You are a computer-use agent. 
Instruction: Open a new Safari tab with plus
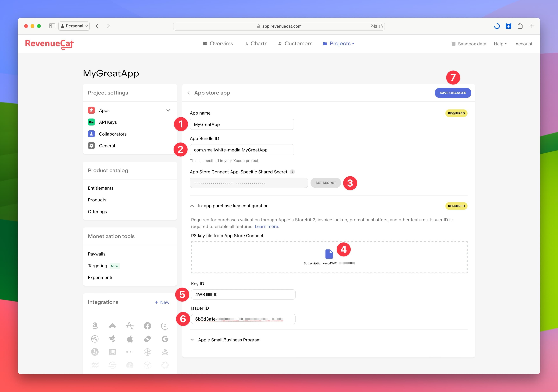point(532,26)
